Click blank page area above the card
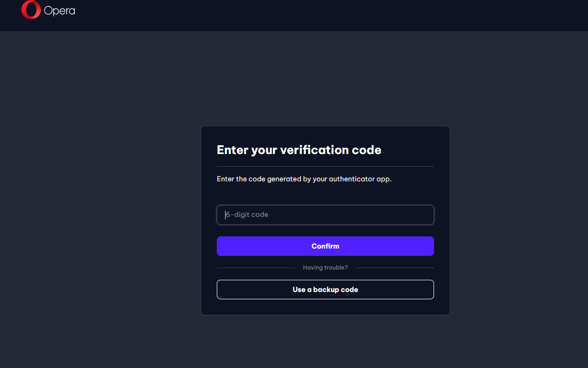Viewport: 588px width, 368px height. pos(325,78)
